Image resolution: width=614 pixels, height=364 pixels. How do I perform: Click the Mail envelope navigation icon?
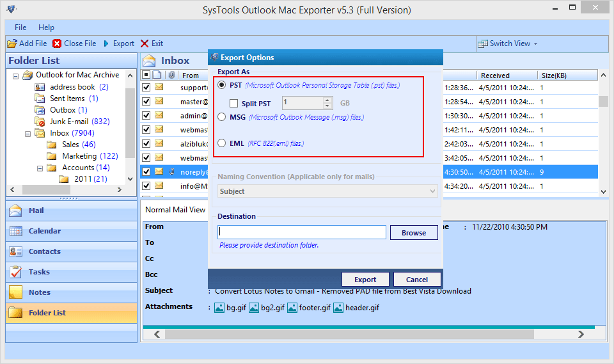pyautogui.click(x=15, y=210)
